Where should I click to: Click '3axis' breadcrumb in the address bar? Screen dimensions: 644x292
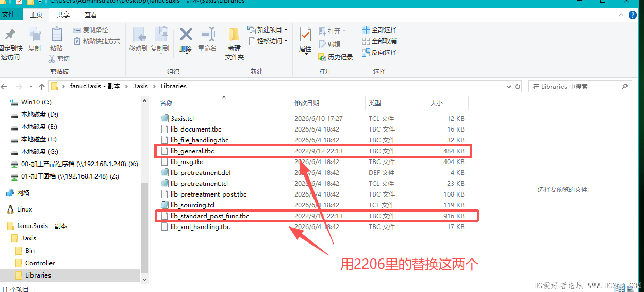[141, 86]
